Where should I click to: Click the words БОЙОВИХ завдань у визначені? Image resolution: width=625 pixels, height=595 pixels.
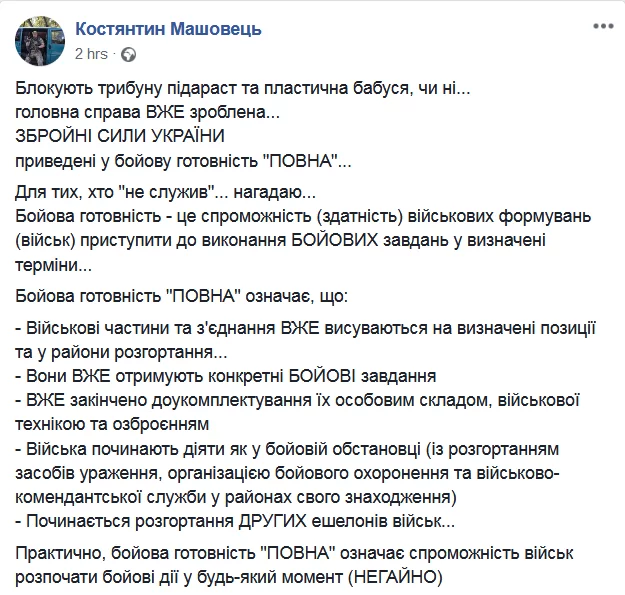click(418, 240)
